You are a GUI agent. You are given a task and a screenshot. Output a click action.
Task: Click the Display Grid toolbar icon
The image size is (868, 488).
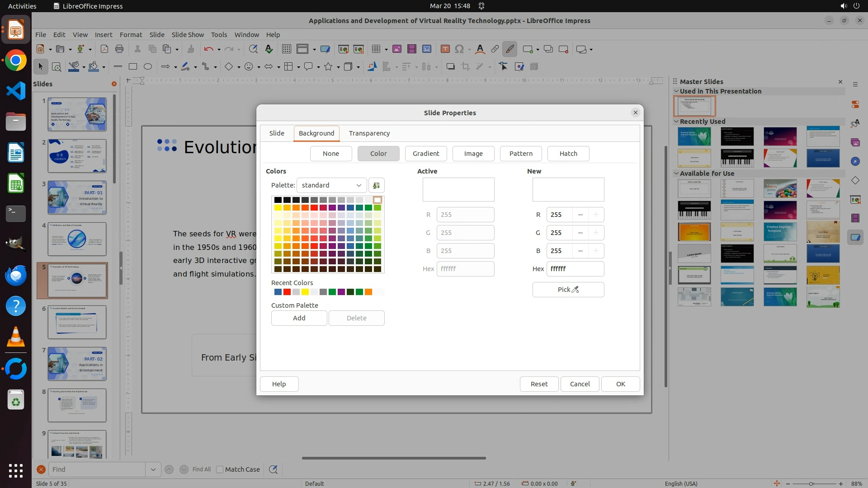tap(286, 49)
